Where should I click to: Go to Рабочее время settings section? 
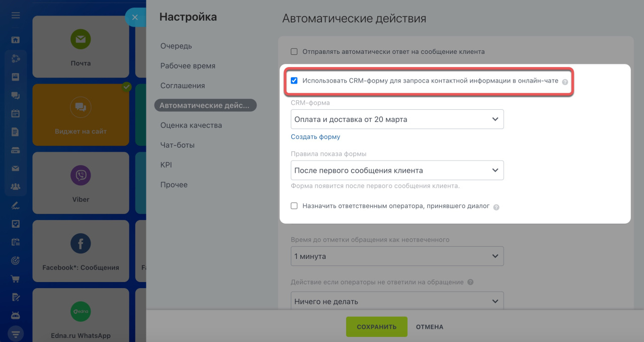point(188,66)
